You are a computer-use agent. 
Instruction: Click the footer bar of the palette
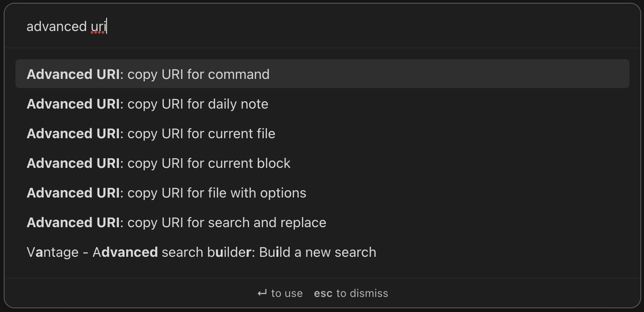322,293
